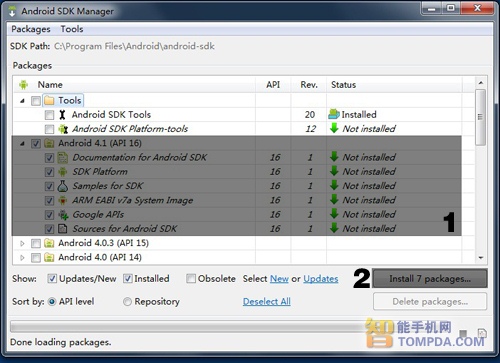Click the API column header
The image size is (500, 363).
click(273, 85)
